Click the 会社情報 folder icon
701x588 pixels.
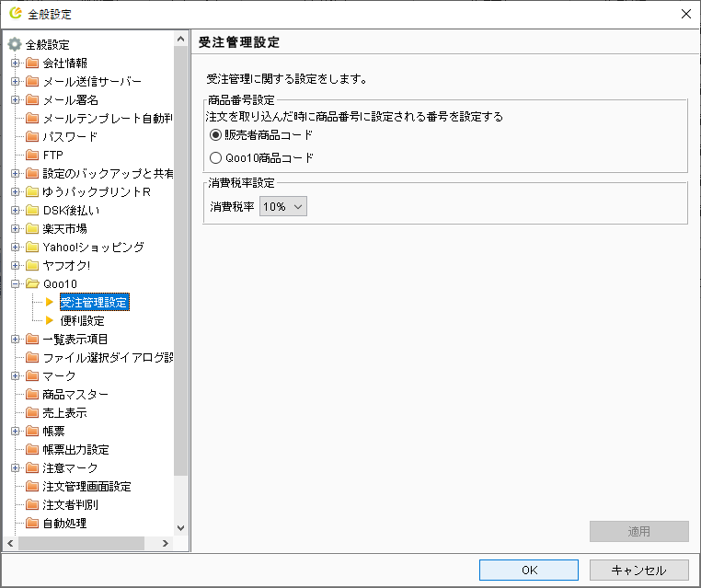click(32, 63)
